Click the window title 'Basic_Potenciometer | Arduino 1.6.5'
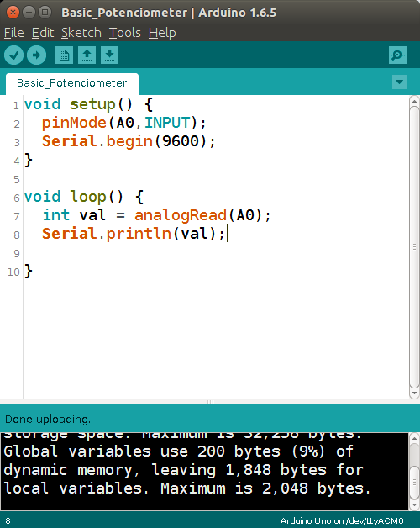 (x=169, y=13)
